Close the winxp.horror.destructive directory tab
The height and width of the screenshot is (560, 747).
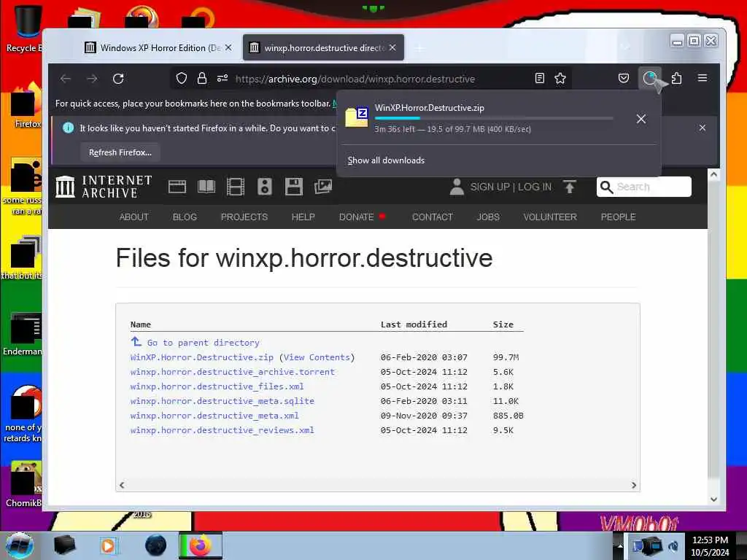click(392, 47)
